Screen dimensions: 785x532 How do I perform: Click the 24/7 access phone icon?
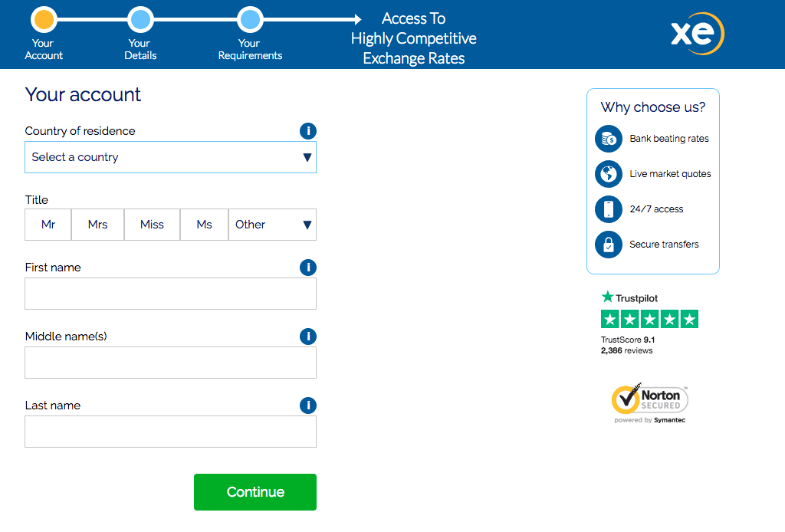click(608, 209)
